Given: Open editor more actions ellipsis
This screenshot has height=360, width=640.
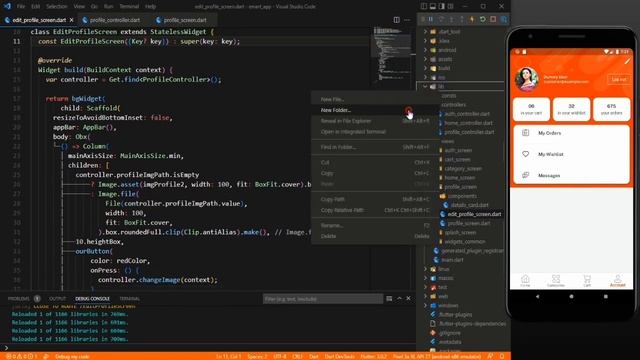Looking at the screenshot, I should [407, 20].
